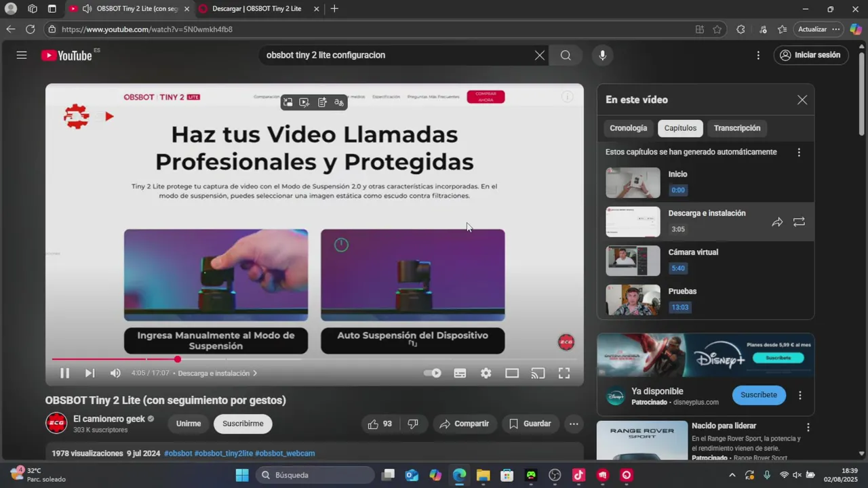Start voice search with the microphone
Image resolution: width=868 pixels, height=488 pixels.
602,56
